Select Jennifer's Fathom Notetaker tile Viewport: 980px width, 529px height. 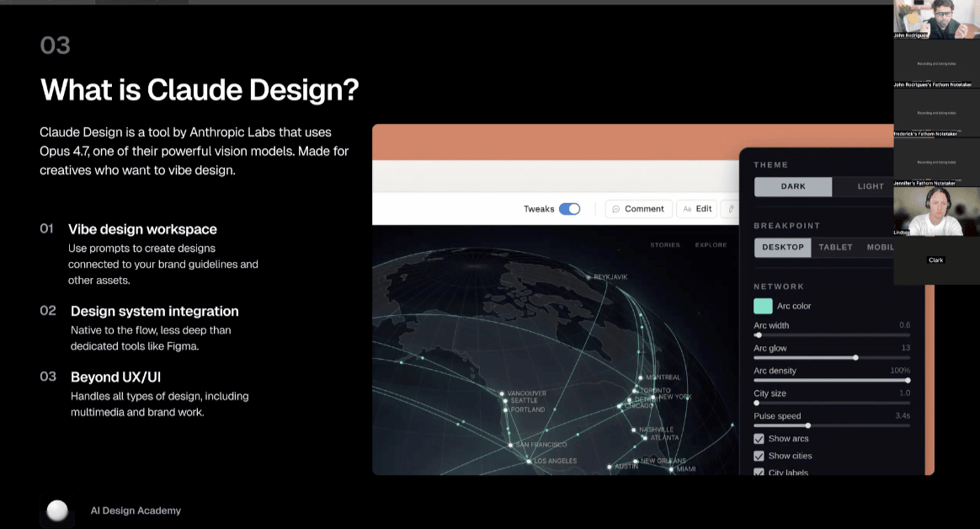[936, 163]
